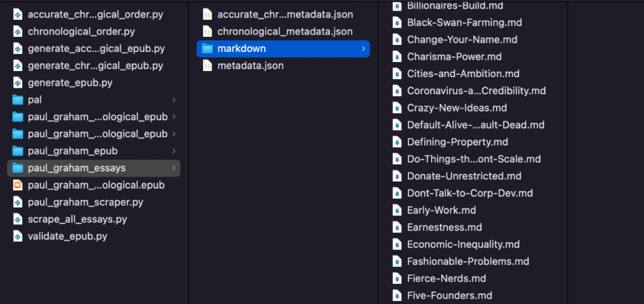This screenshot has width=644, height=304.
Task: Click the file icon of Fierce-Nerds.md
Action: 397,278
